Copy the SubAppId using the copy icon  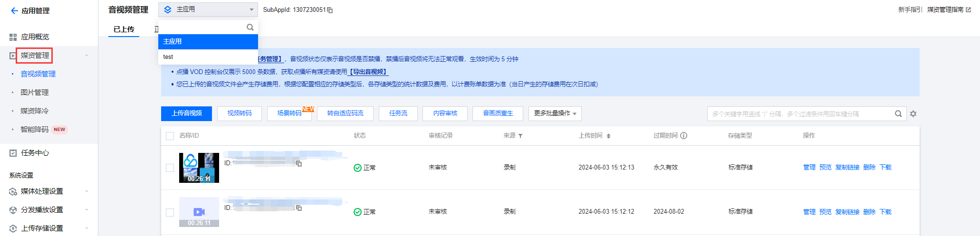point(330,10)
